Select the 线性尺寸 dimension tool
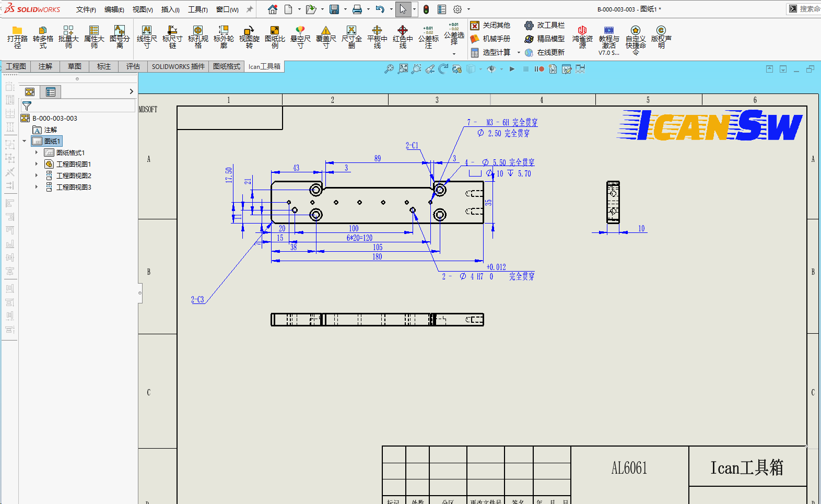Image resolution: width=821 pixels, height=504 pixels. click(x=147, y=31)
